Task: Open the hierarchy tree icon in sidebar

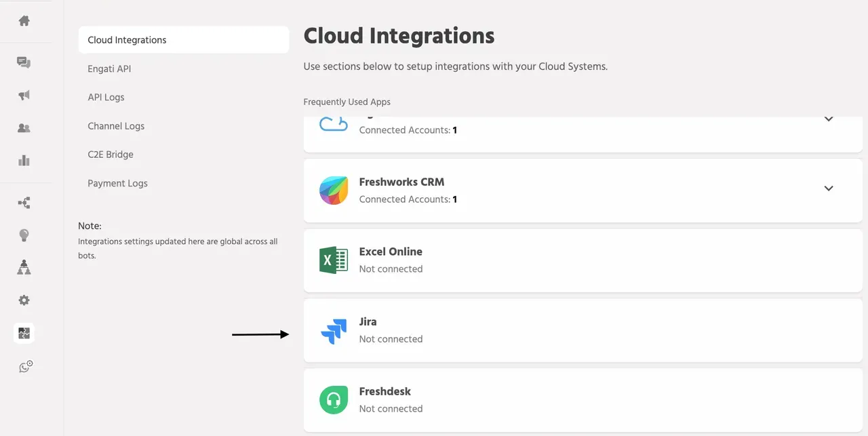Action: click(24, 267)
